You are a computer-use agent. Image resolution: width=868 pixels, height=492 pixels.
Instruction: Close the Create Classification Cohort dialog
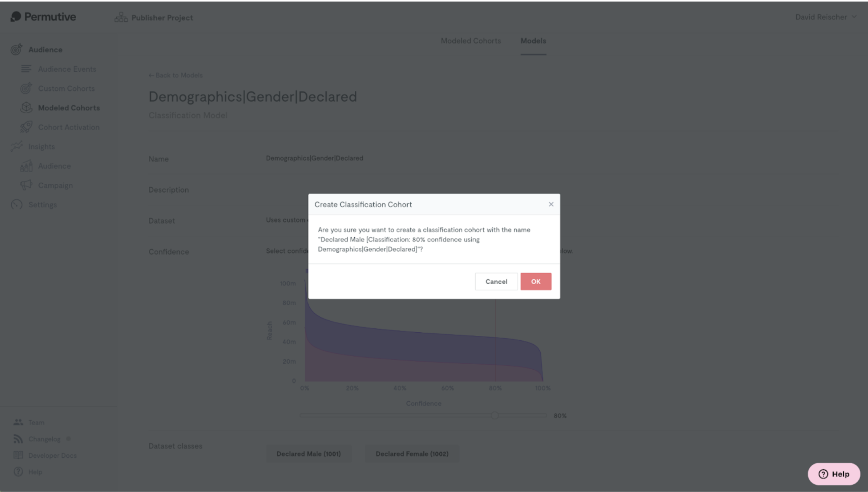[x=551, y=204]
